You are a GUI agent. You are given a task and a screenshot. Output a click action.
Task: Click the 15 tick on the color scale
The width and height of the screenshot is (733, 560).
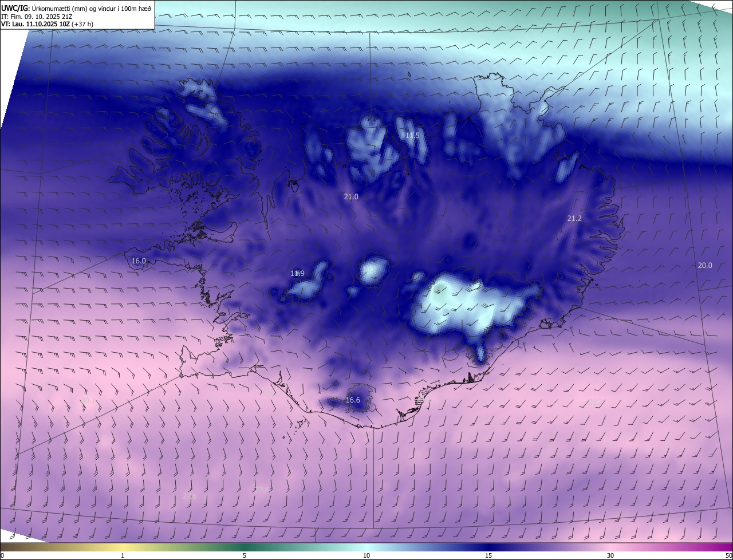pyautogui.click(x=488, y=555)
